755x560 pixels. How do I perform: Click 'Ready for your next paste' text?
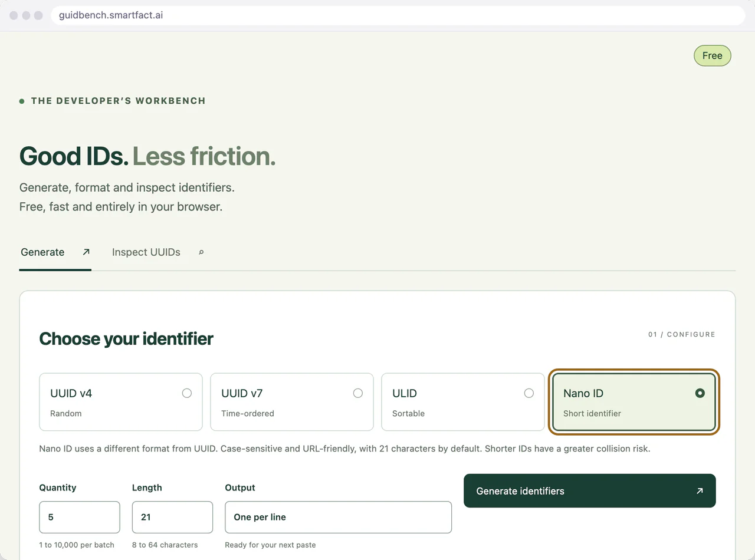(270, 545)
